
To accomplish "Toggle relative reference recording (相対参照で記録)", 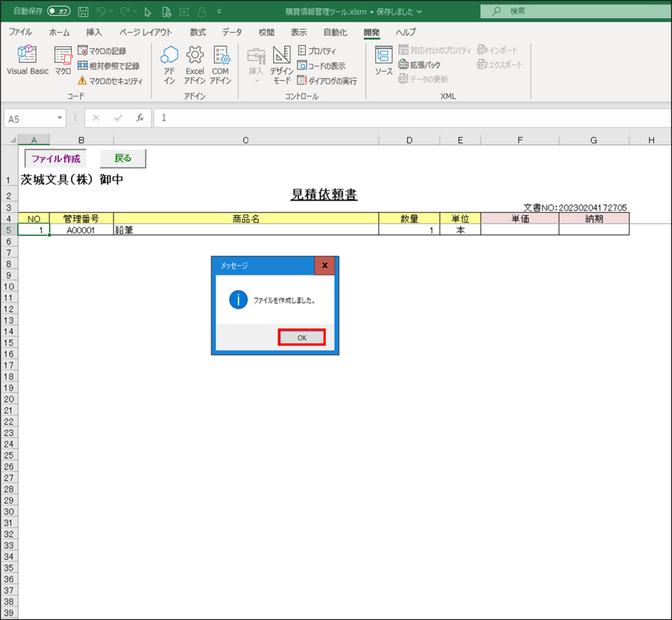I will (x=109, y=66).
